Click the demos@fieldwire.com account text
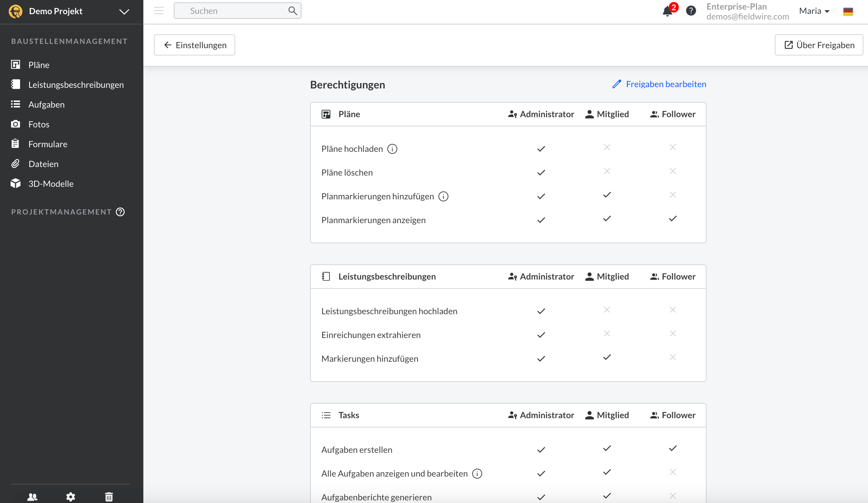This screenshot has width=868, height=503. (747, 17)
